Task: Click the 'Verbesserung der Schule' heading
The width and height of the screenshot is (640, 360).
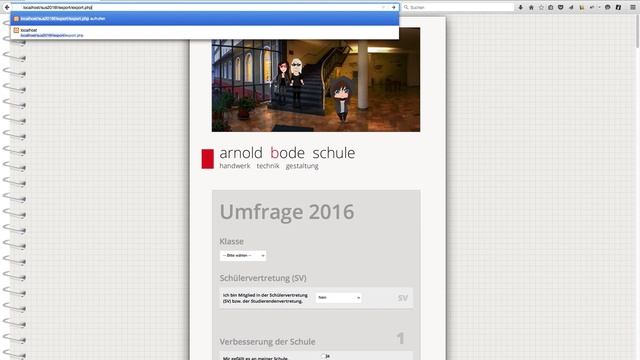Action: point(267,342)
